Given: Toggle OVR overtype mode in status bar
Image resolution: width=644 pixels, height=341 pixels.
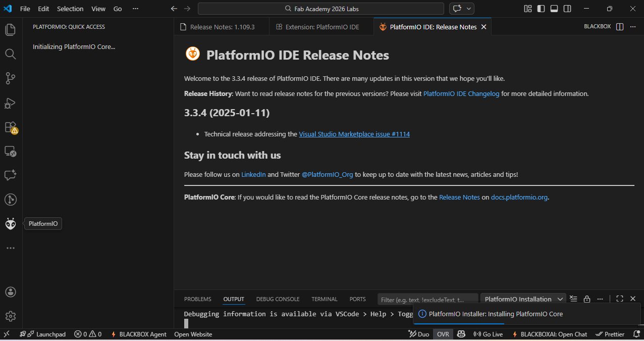Looking at the screenshot, I should [443, 334].
